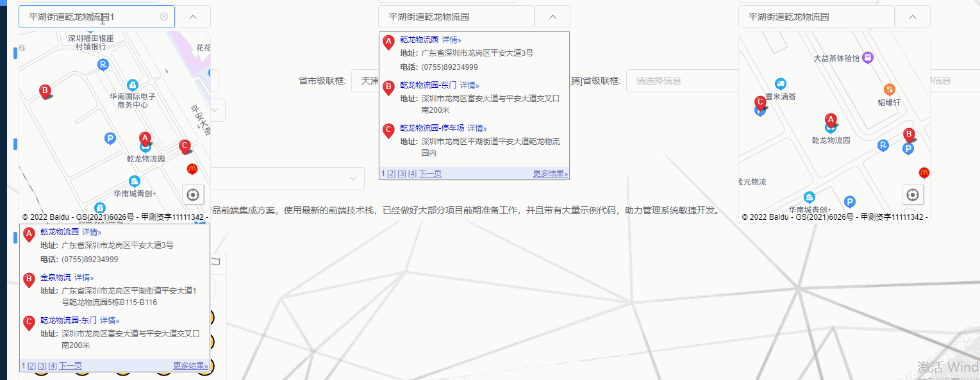Screen dimensions: 980x380
Task: Go to page [4] in the middle results
Action: click(x=412, y=174)
